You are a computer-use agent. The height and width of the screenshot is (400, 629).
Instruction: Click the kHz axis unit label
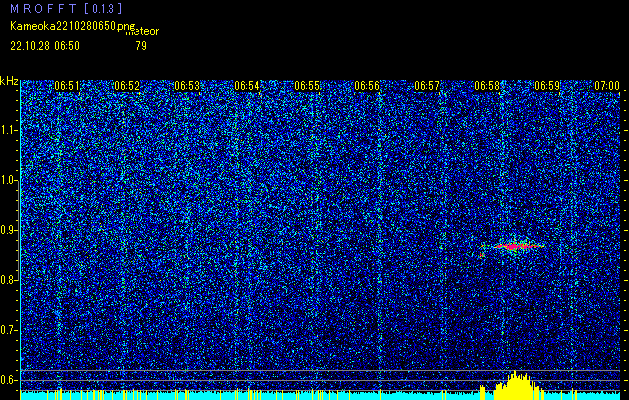[9, 81]
